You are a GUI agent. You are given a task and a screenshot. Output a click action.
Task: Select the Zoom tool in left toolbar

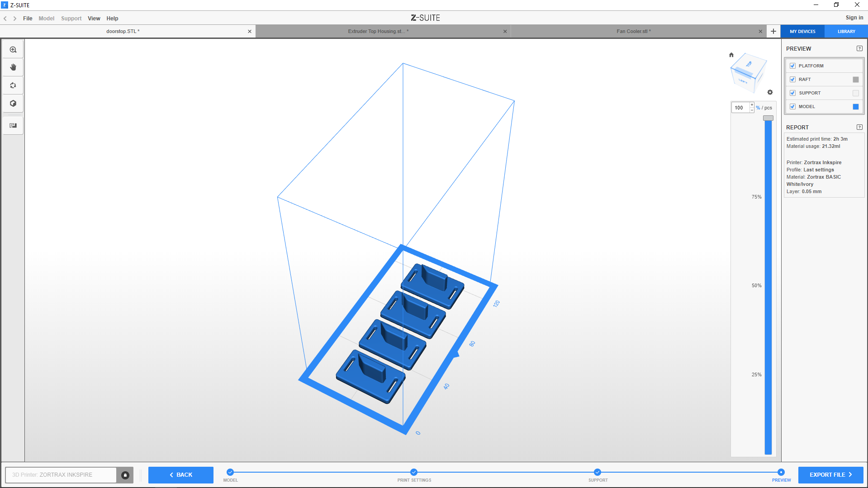[13, 50]
